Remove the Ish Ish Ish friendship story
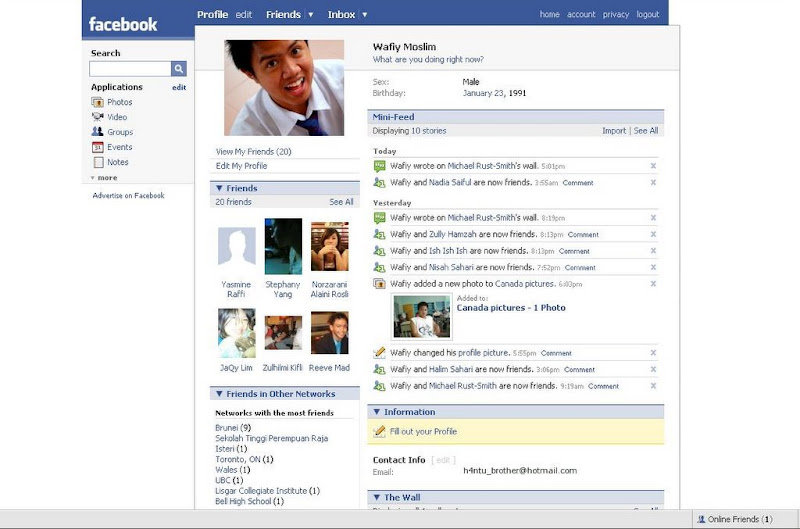Viewport: 800px width, 529px height. pyautogui.click(x=653, y=251)
